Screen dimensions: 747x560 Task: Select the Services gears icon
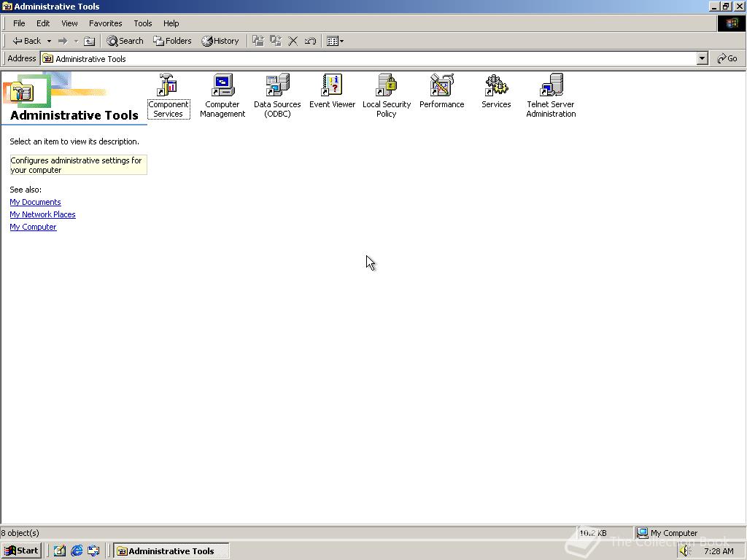click(x=496, y=85)
